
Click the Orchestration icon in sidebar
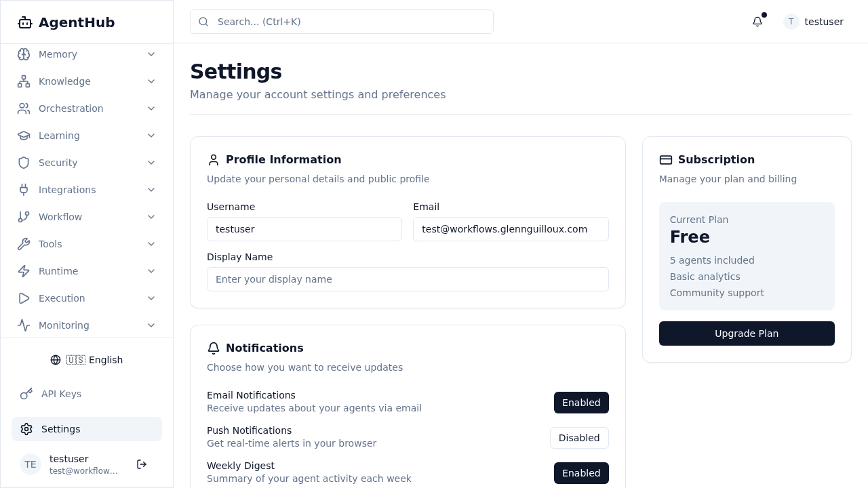(x=24, y=108)
